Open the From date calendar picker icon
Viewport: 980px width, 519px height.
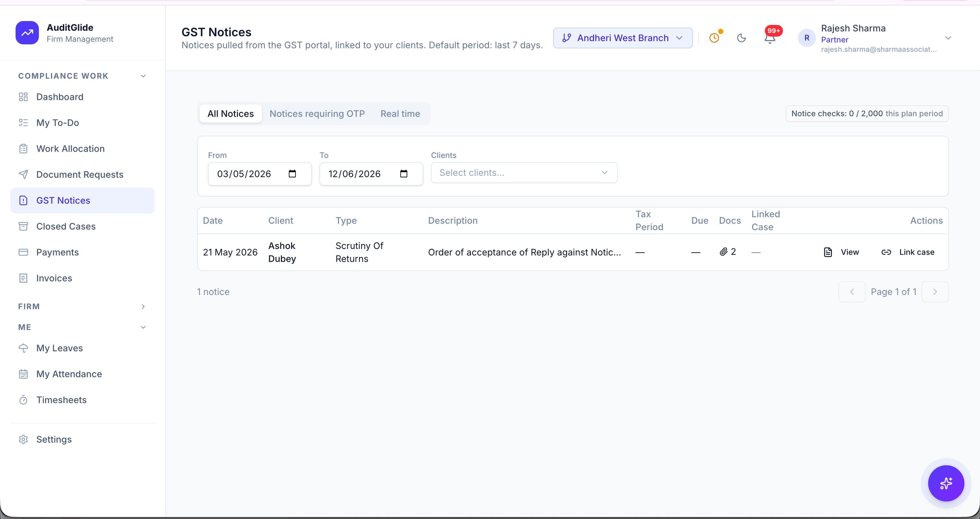click(292, 174)
